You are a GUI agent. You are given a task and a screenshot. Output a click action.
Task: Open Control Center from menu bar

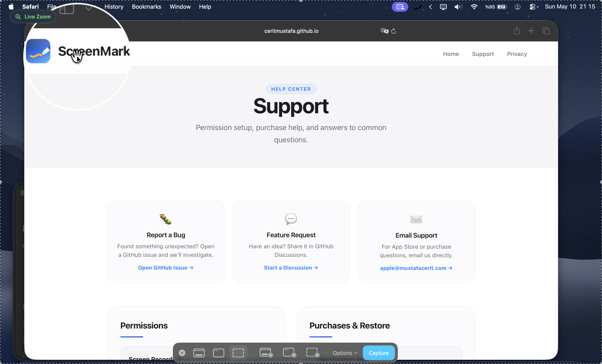click(x=534, y=7)
